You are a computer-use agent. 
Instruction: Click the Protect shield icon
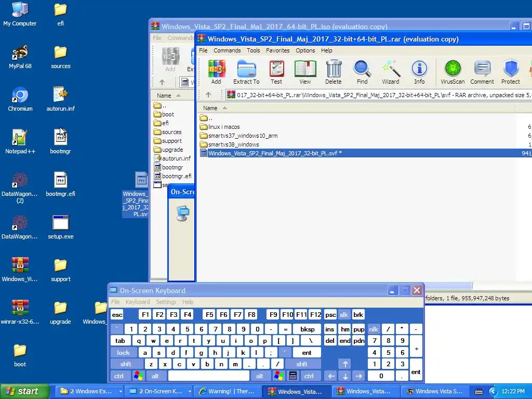[511, 72]
